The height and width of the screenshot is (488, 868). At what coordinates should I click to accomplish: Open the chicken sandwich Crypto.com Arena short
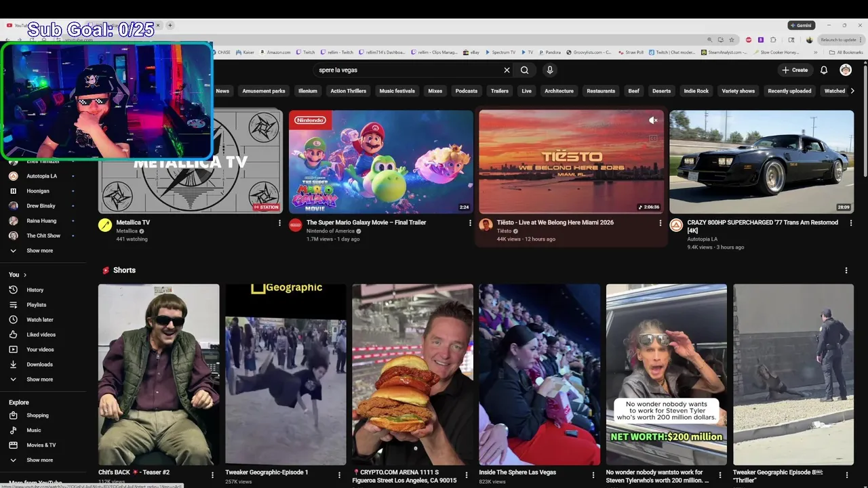tap(412, 374)
